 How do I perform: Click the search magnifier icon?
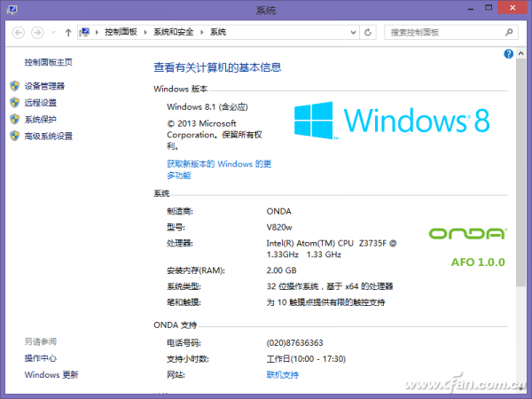click(509, 32)
